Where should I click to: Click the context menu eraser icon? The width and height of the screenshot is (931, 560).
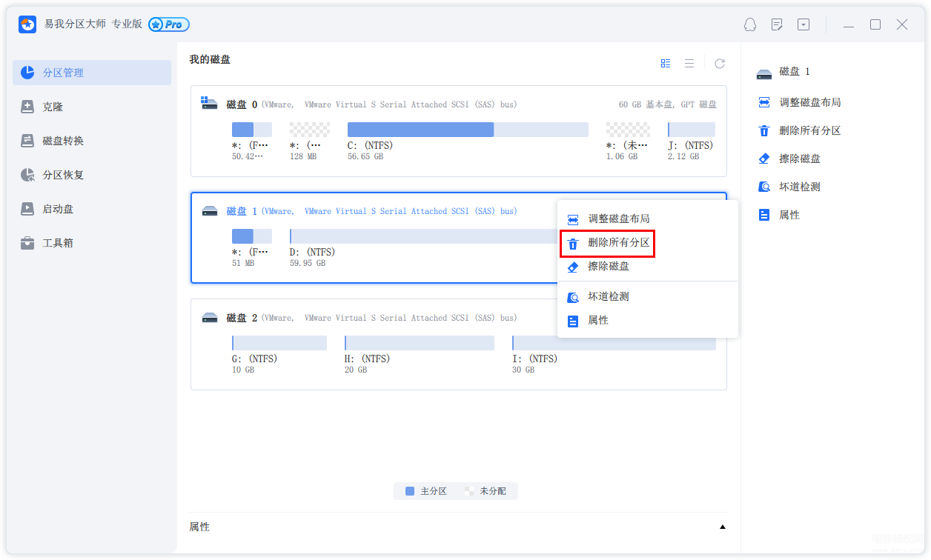573,267
